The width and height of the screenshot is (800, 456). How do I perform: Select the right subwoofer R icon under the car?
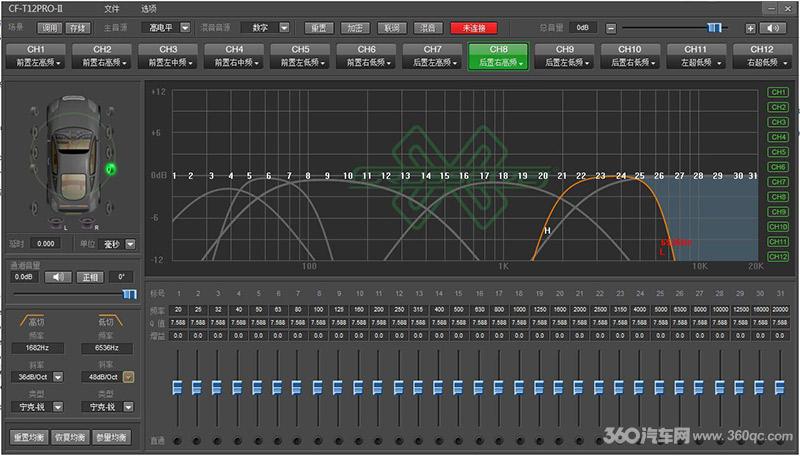point(88,223)
